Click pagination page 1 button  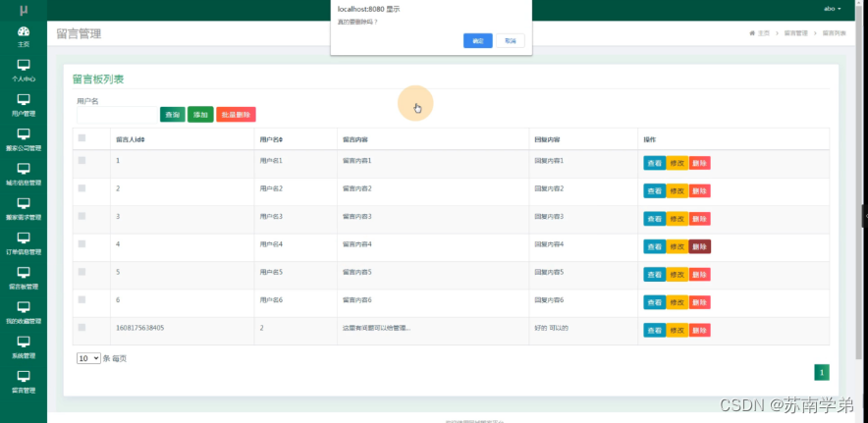(x=822, y=373)
